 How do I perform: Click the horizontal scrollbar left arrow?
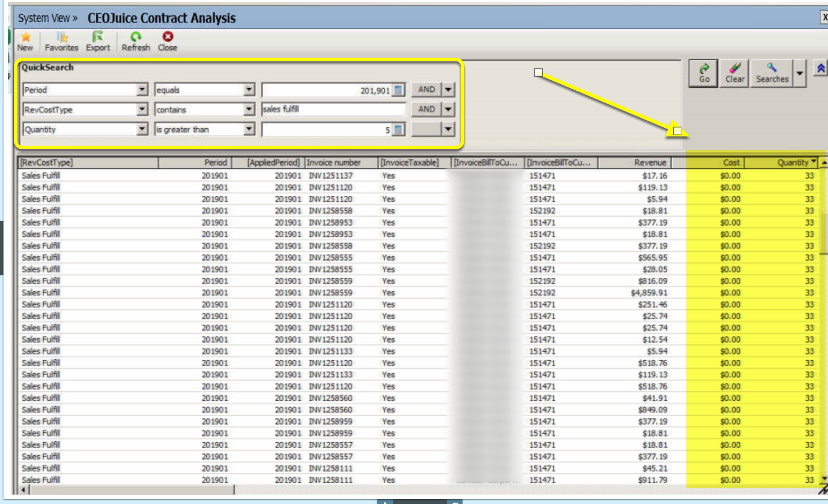pos(23,490)
